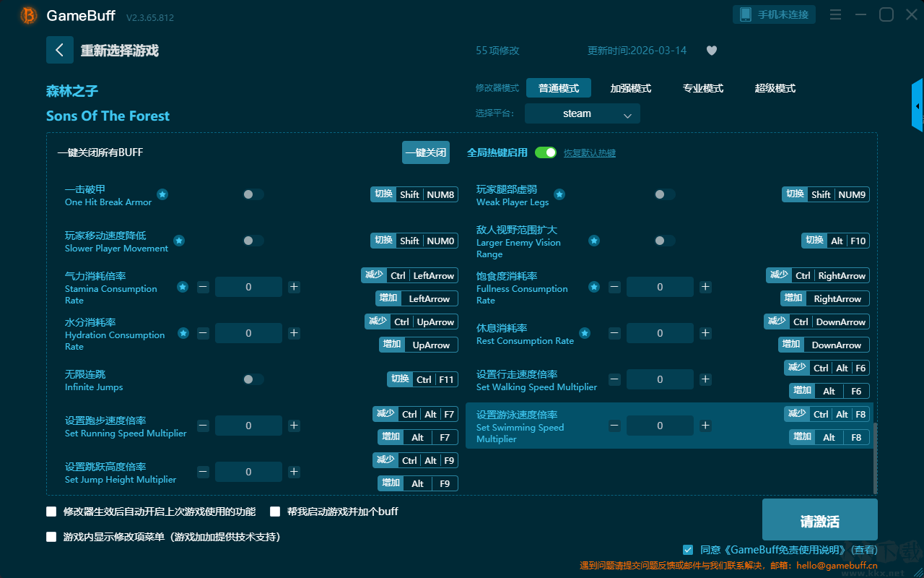The width and height of the screenshot is (924, 578).
Task: Click Set Jump Height Multiplier value field
Action: [248, 472]
